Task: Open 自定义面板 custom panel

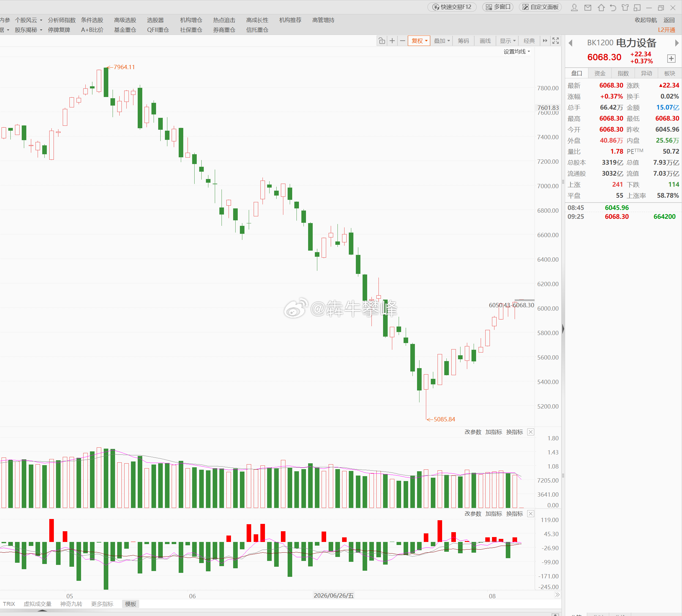Action: click(x=540, y=7)
